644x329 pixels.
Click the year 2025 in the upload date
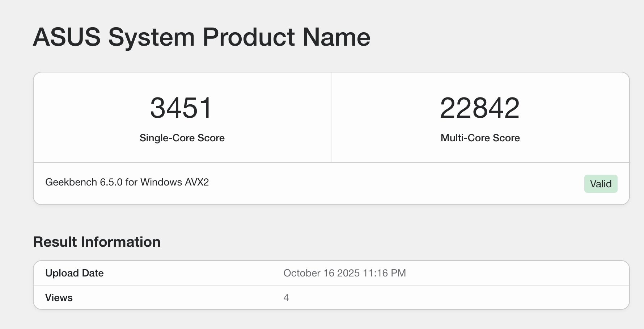coord(348,273)
